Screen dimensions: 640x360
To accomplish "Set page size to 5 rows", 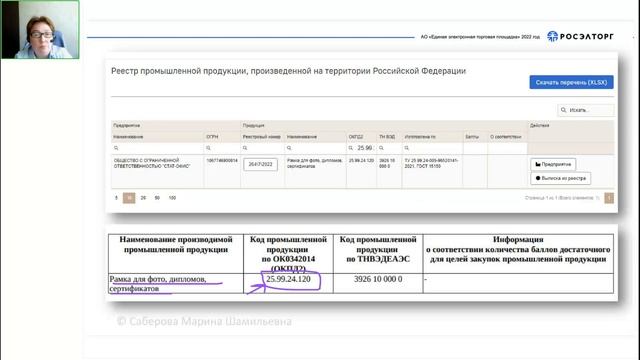I will (x=116, y=198).
